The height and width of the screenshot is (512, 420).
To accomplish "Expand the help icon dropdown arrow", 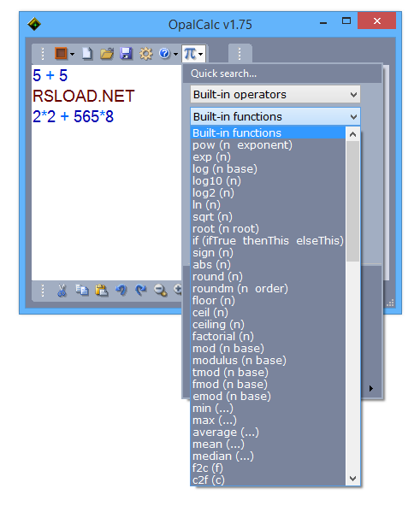I will pos(176,54).
